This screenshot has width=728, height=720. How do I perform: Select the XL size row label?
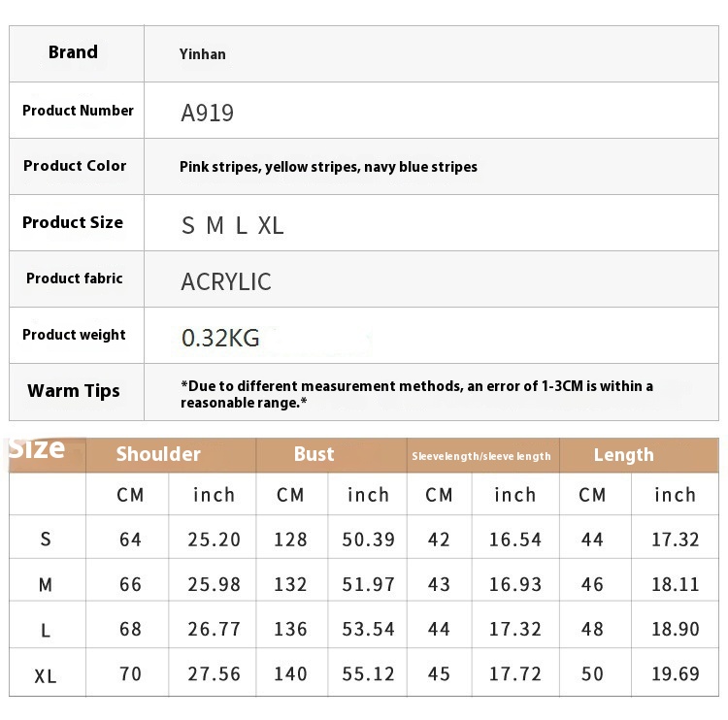[46, 676]
